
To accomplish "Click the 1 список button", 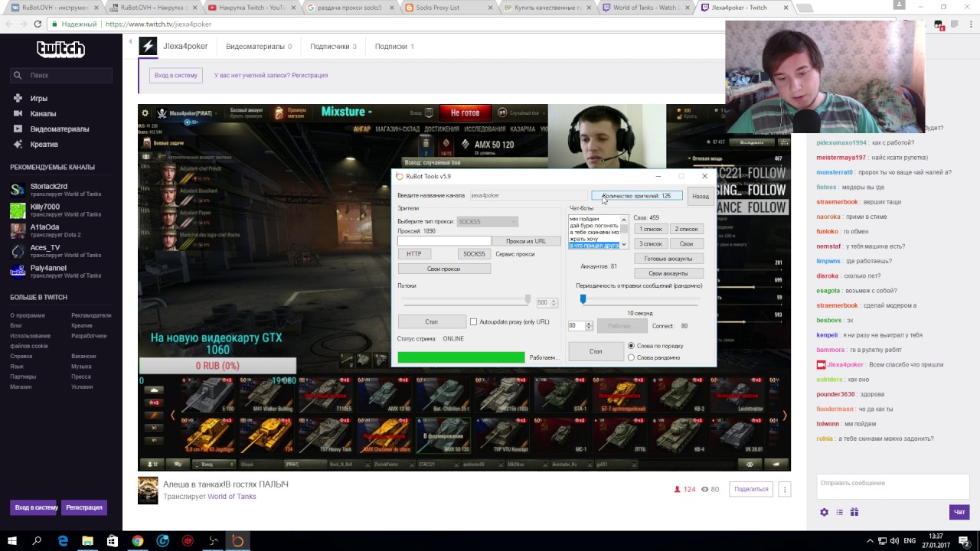I will pyautogui.click(x=651, y=229).
